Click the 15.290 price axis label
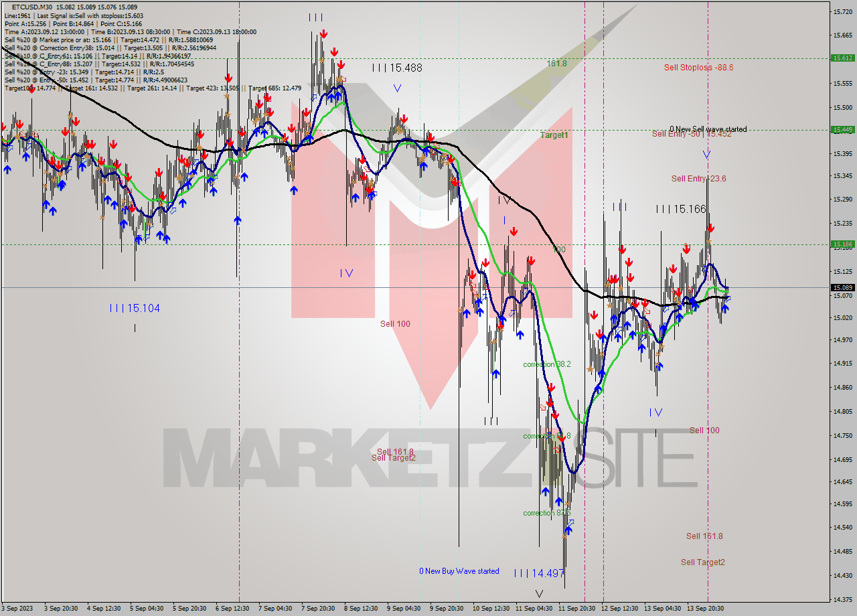The height and width of the screenshot is (616, 857). point(842,200)
